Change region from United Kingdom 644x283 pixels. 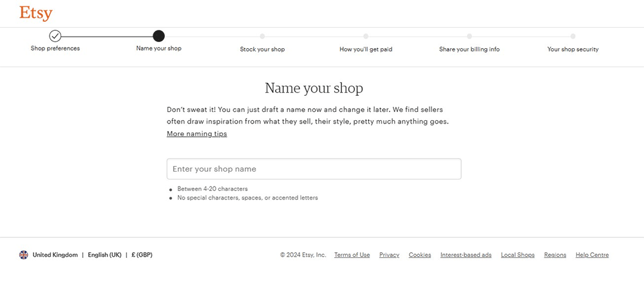pyautogui.click(x=55, y=255)
